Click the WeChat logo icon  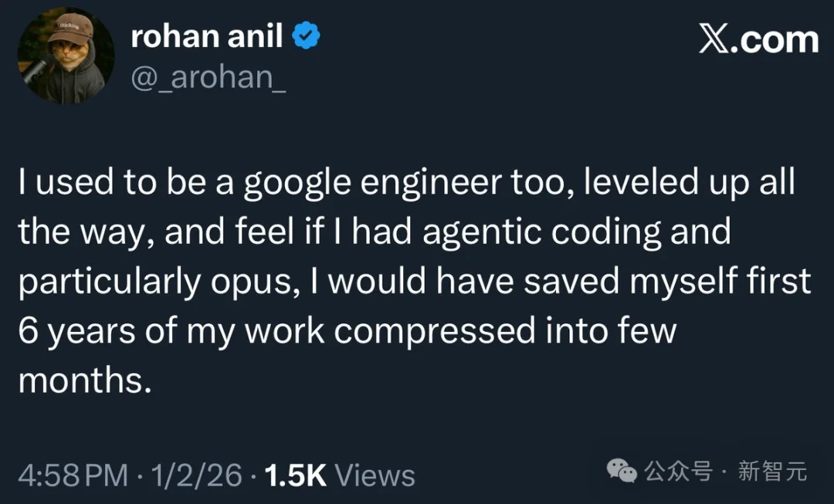(x=622, y=471)
